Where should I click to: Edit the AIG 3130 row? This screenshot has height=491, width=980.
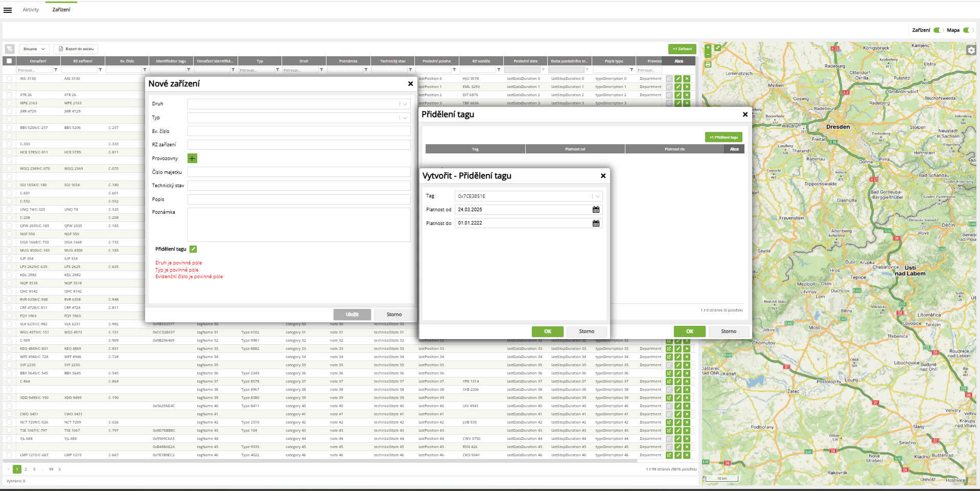coord(678,79)
